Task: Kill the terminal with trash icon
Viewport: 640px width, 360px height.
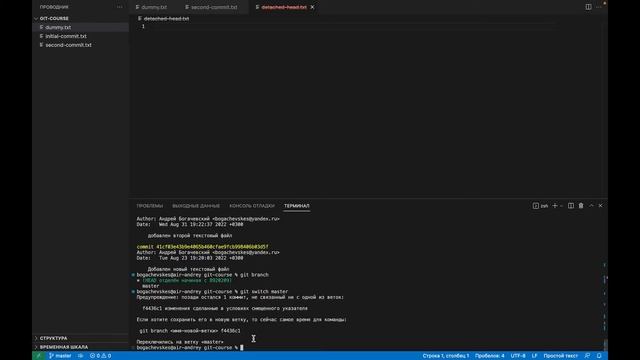Action: (x=581, y=206)
